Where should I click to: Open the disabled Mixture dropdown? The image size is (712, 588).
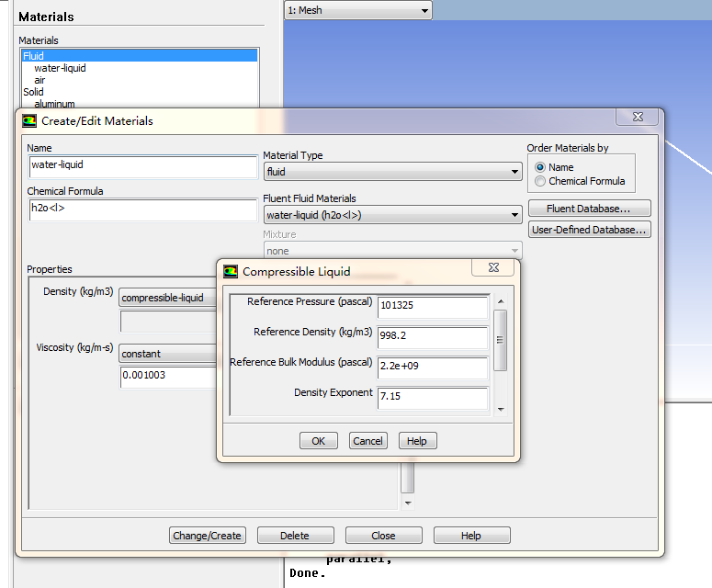click(393, 251)
